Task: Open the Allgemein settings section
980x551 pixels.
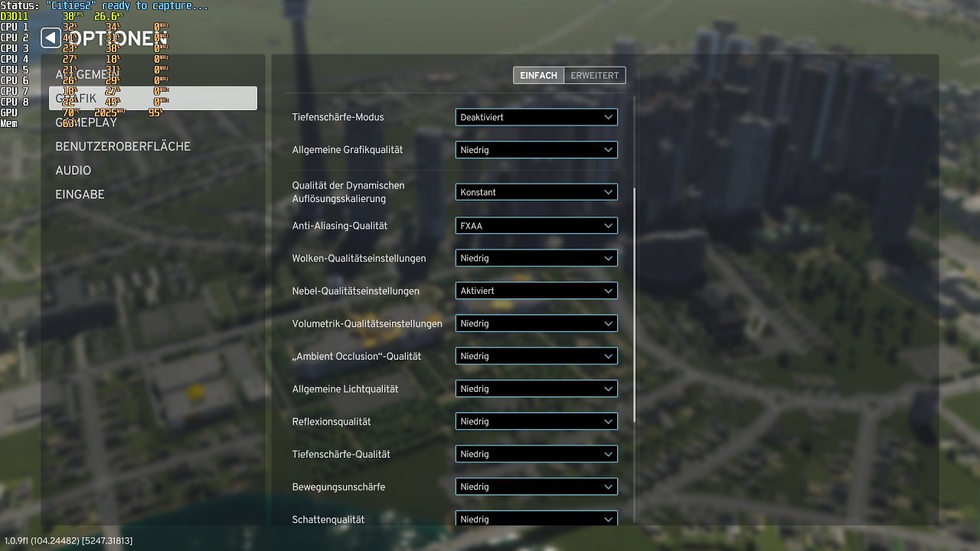Action: pos(153,74)
